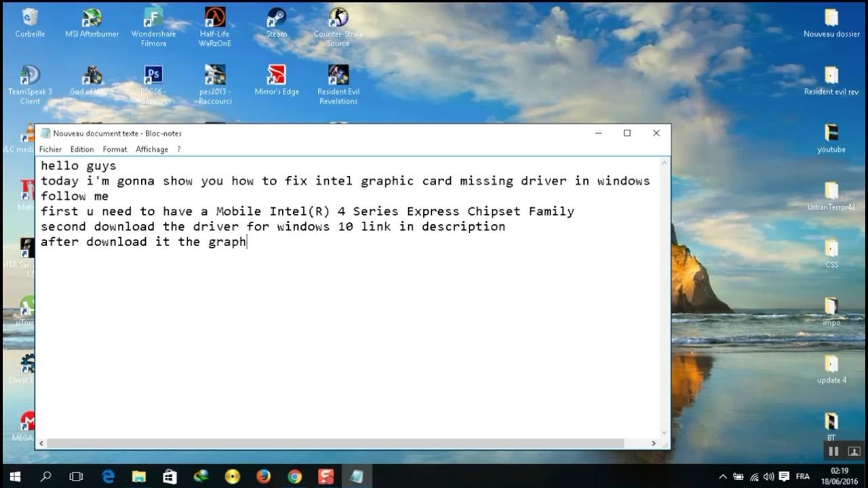This screenshot has width=868, height=488.
Task: Launch Counter-Strike Source shortcut
Action: [338, 20]
